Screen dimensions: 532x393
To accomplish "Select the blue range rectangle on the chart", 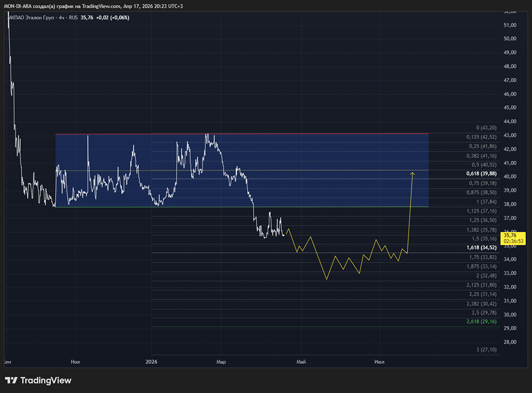I will (242, 171).
